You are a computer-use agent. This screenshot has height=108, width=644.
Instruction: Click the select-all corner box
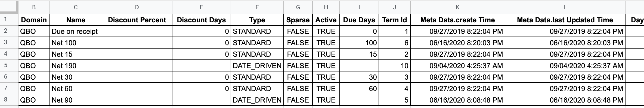9,7
